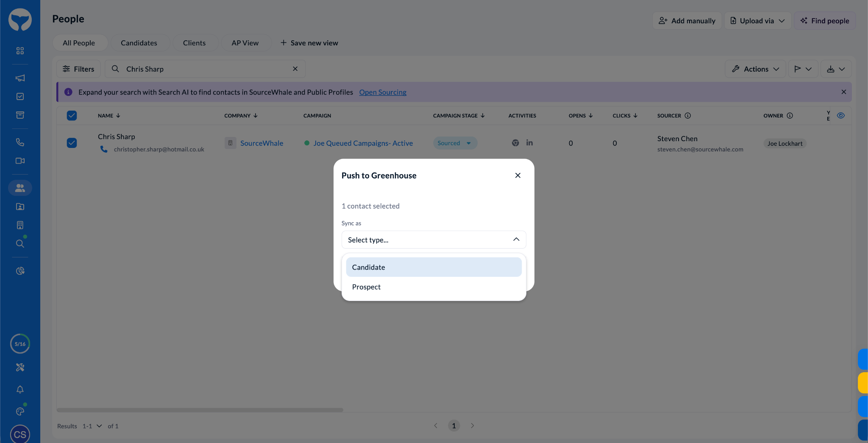Open the Filters button

pyautogui.click(x=79, y=69)
